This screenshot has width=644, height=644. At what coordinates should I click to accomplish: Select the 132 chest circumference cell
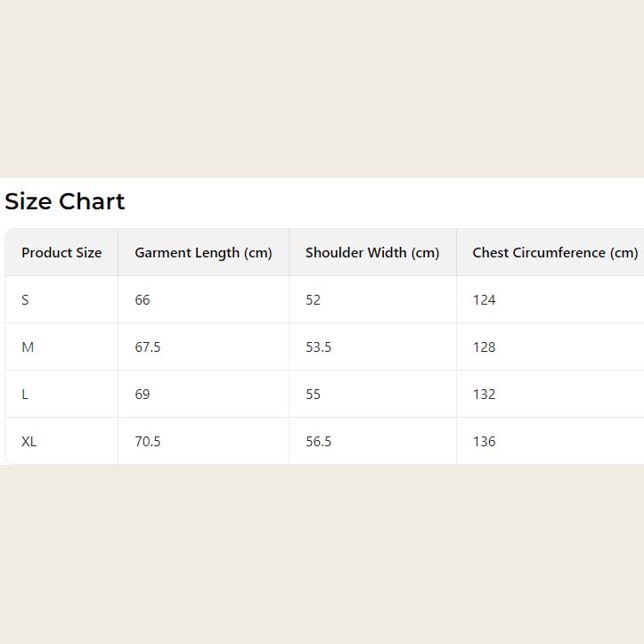tap(484, 395)
